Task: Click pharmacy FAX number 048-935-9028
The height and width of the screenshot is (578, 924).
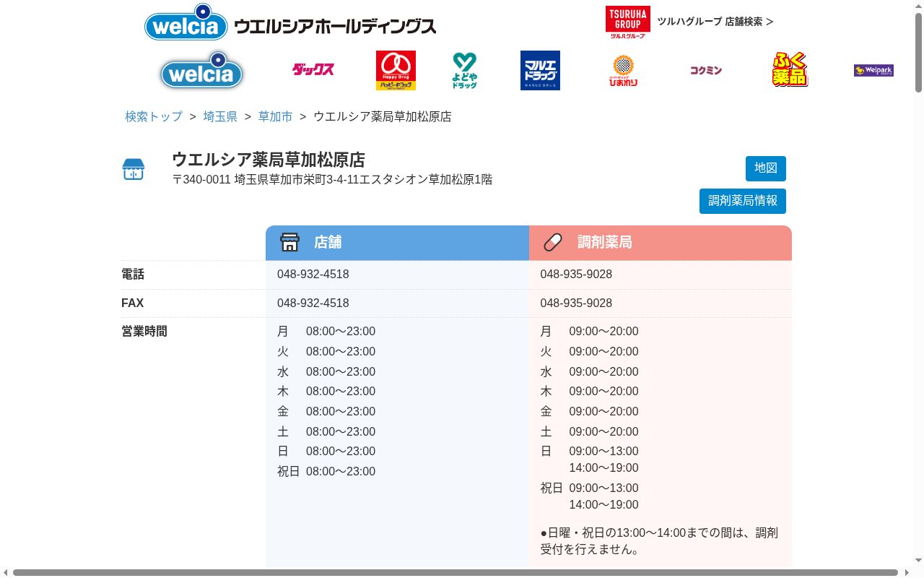Action: point(576,303)
